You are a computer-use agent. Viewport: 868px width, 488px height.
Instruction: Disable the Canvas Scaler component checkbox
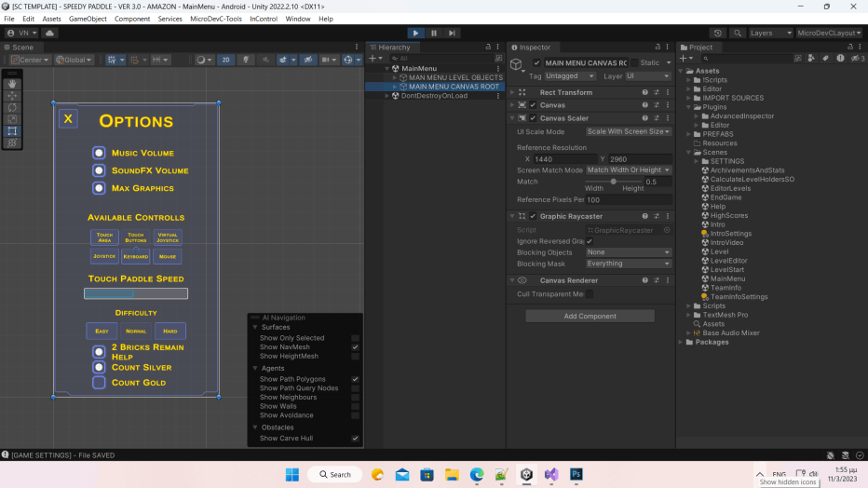[533, 118]
